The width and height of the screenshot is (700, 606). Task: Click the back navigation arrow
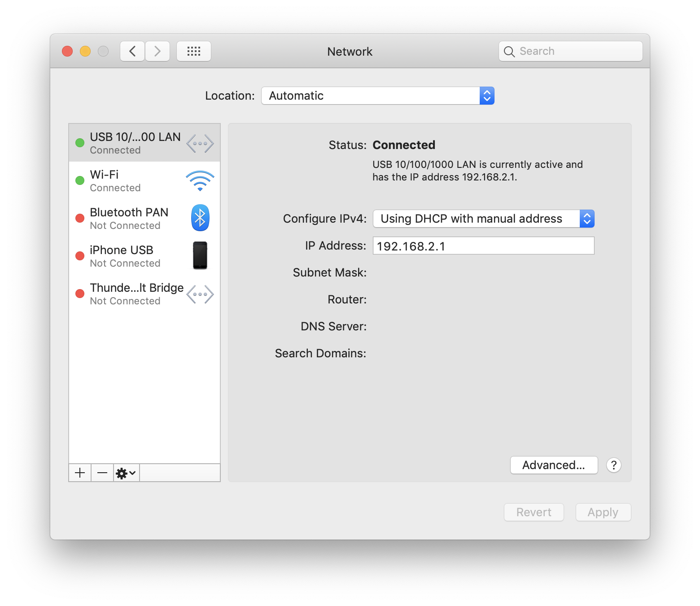[132, 51]
